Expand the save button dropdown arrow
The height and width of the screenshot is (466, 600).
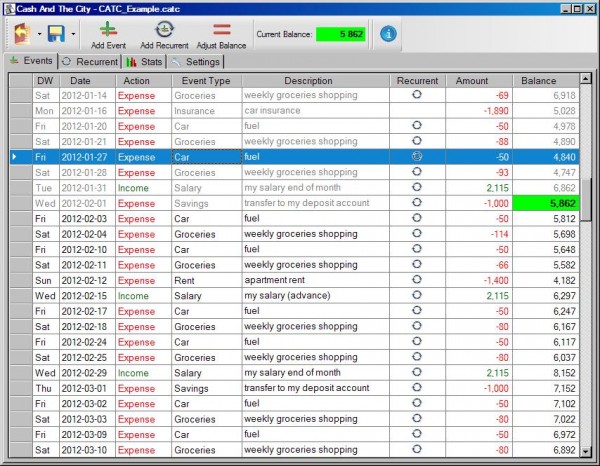[x=74, y=35]
